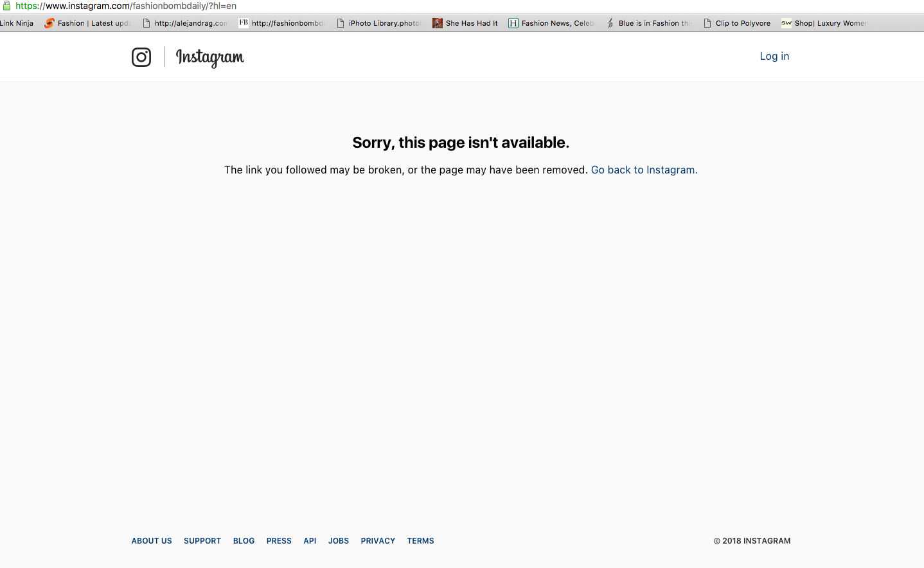The image size is (924, 568).
Task: Open the SUPPORT footer link
Action: click(x=202, y=541)
